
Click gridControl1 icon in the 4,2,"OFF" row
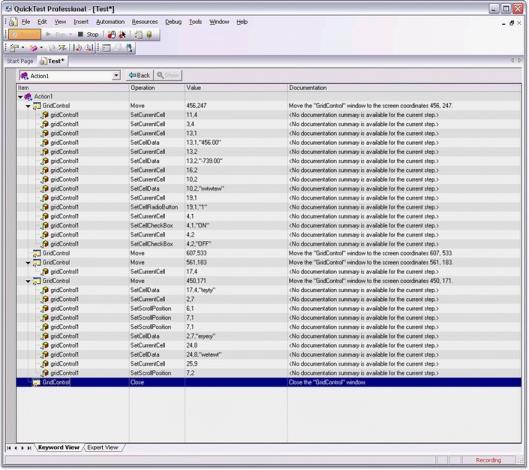45,244
